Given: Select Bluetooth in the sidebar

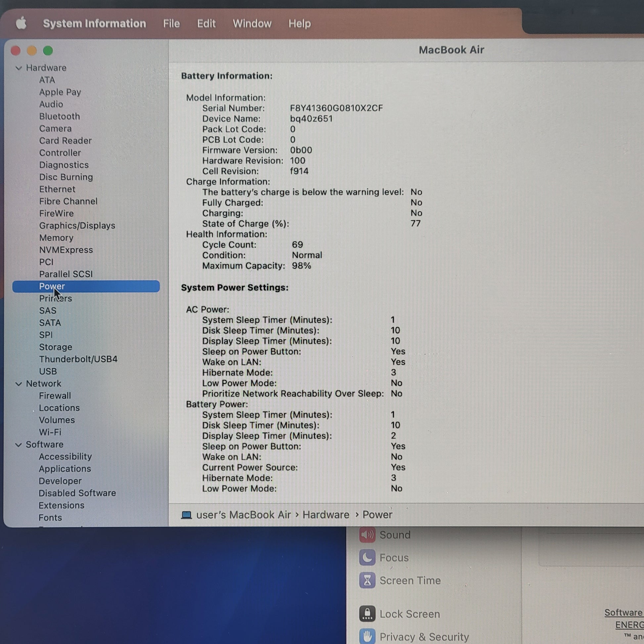Looking at the screenshot, I should [59, 116].
